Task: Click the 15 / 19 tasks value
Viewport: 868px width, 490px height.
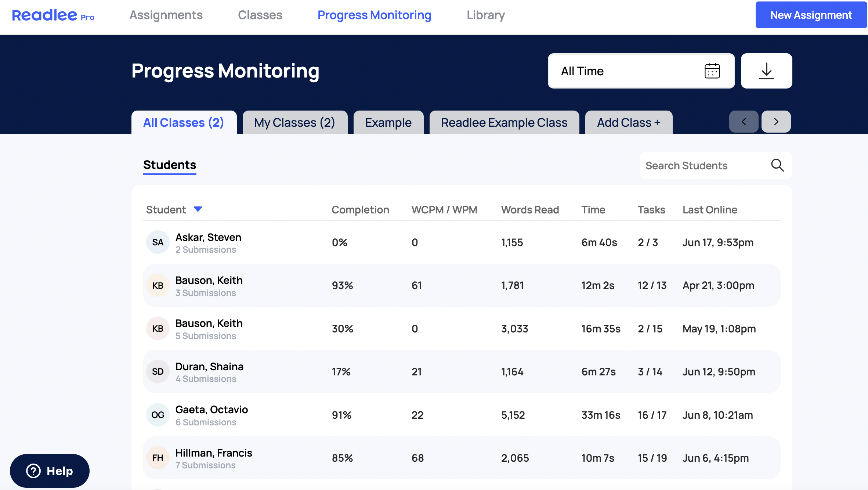Action: pyautogui.click(x=652, y=458)
